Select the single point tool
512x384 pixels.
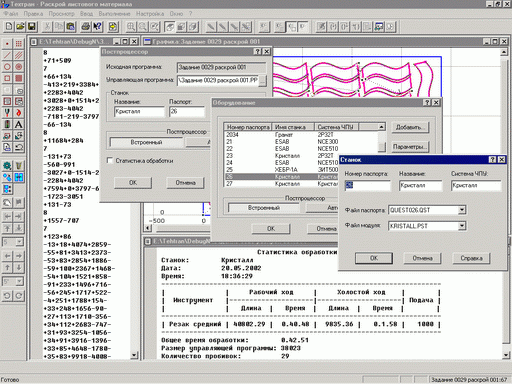point(7,44)
